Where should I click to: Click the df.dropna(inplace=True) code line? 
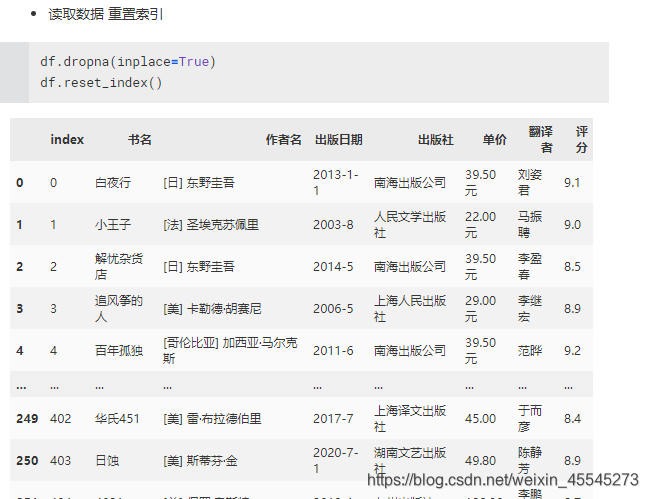click(128, 62)
